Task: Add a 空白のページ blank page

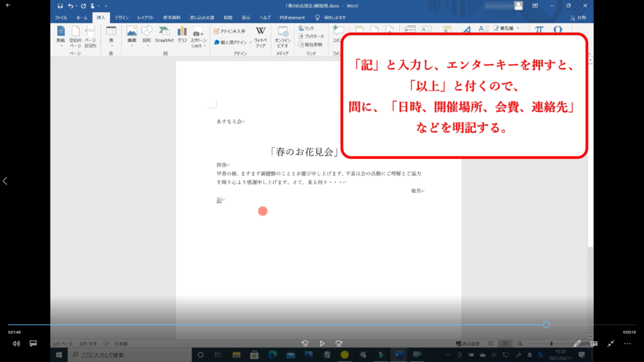Action: (x=75, y=35)
